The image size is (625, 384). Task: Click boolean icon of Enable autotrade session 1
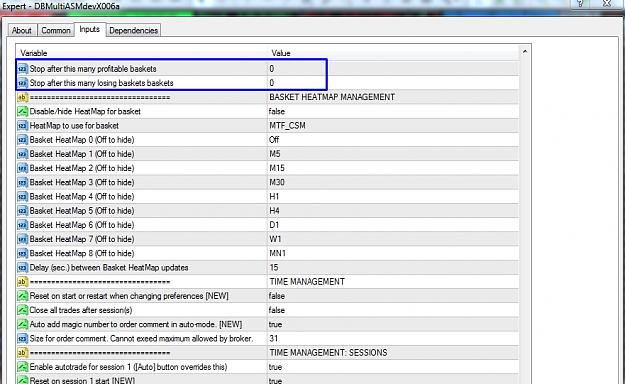click(22, 367)
